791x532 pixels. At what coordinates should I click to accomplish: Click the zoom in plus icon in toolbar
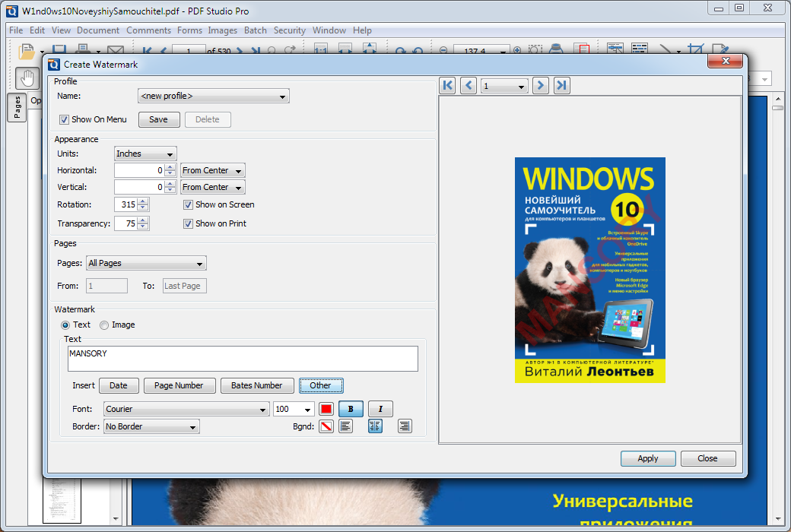pyautogui.click(x=517, y=50)
